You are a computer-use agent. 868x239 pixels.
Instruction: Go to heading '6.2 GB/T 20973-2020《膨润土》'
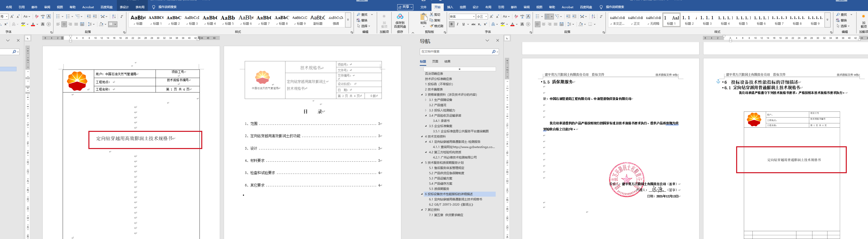coord(451,205)
